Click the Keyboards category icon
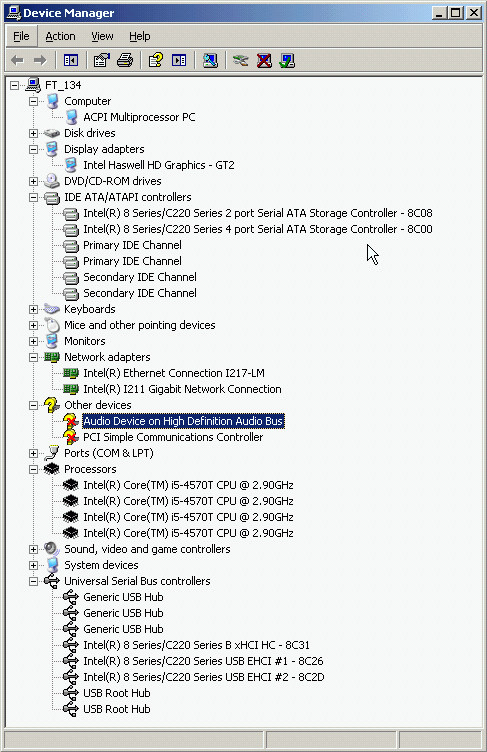Viewport: 487px width, 752px height. pos(52,309)
